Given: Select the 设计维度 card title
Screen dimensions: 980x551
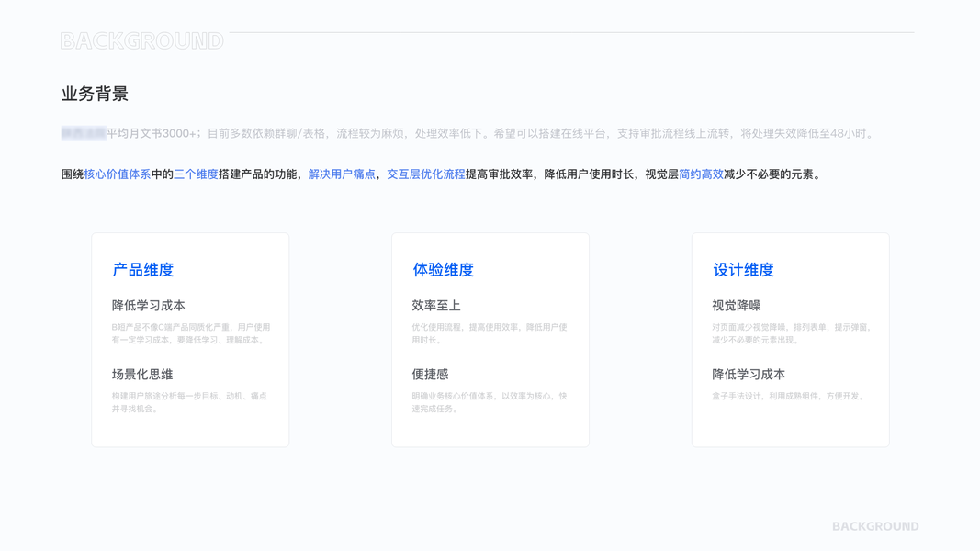Looking at the screenshot, I should (x=744, y=270).
